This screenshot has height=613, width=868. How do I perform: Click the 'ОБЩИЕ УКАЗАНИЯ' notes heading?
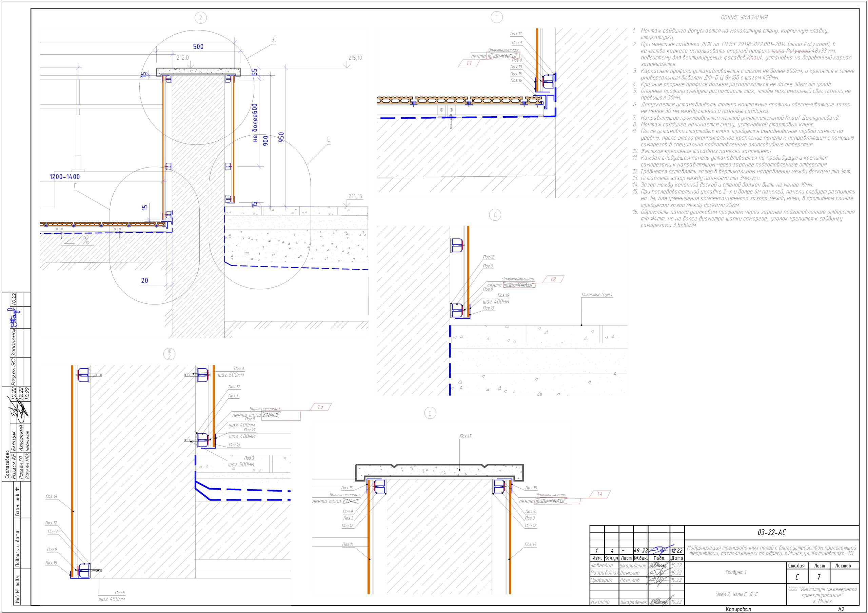click(x=744, y=17)
